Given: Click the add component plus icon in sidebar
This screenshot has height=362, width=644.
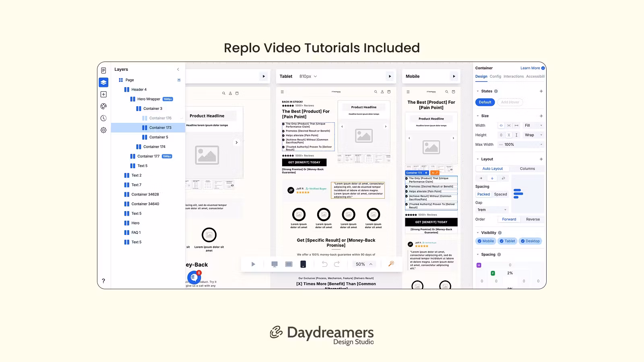Looking at the screenshot, I should [103, 94].
